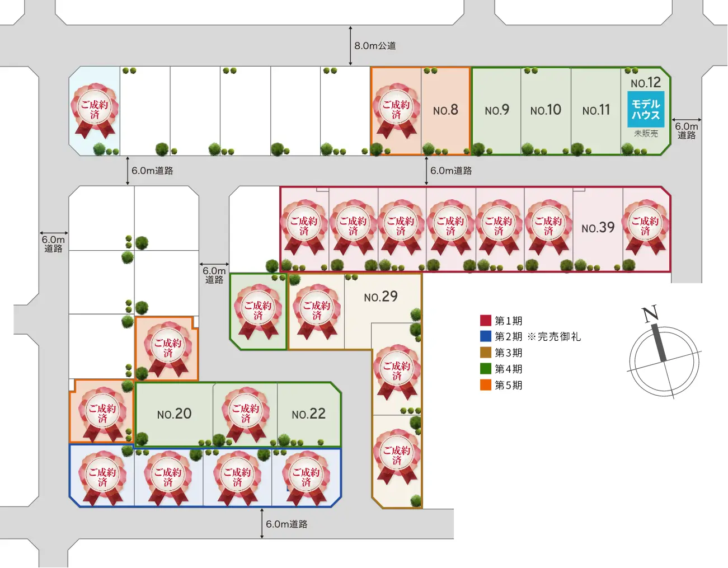This screenshot has height=568, width=728.
Task: Click the sold ribbon in the light-blue top-left lot
Action: (95, 111)
